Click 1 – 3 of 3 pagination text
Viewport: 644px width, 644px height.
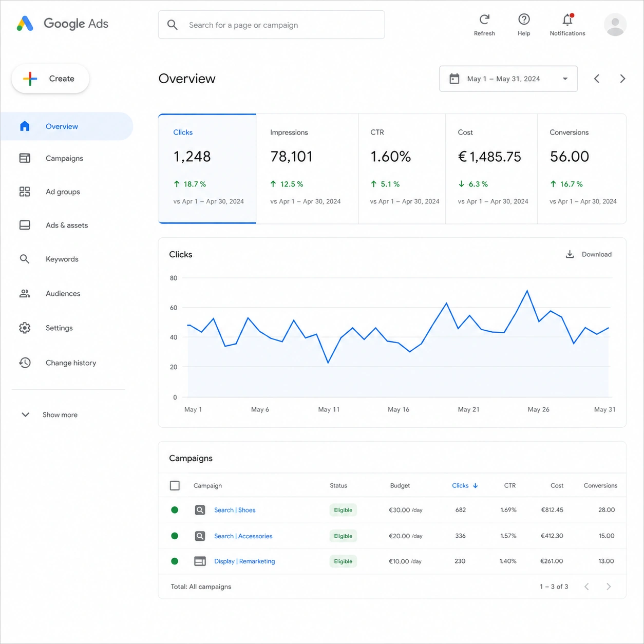coord(554,586)
